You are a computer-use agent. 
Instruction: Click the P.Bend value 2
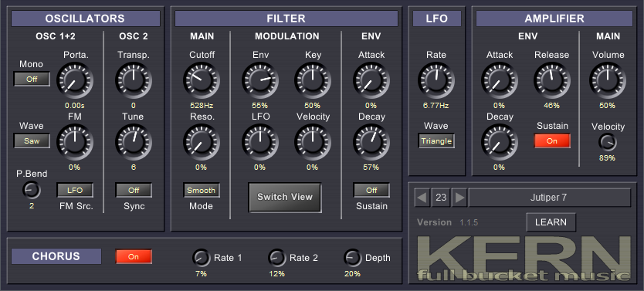pyautogui.click(x=32, y=206)
